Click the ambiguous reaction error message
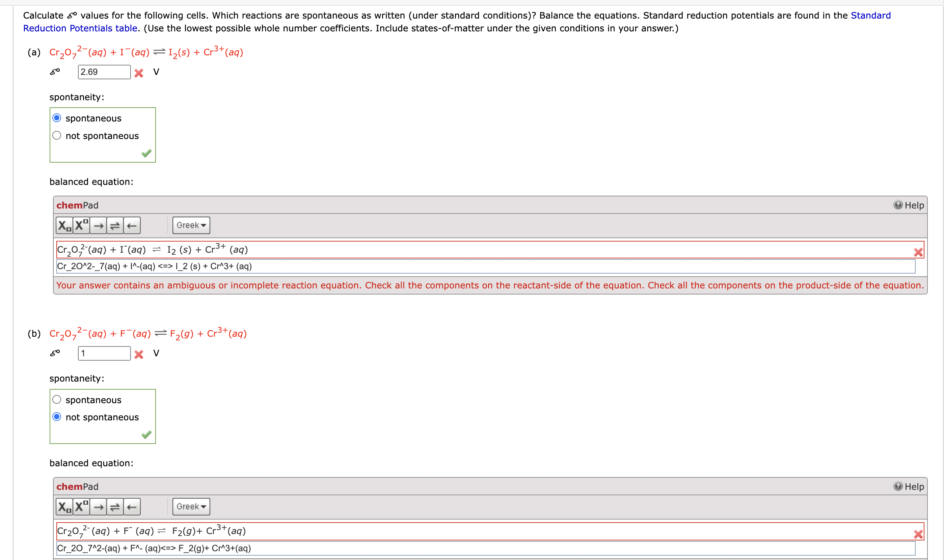This screenshot has width=944, height=560. (490, 285)
